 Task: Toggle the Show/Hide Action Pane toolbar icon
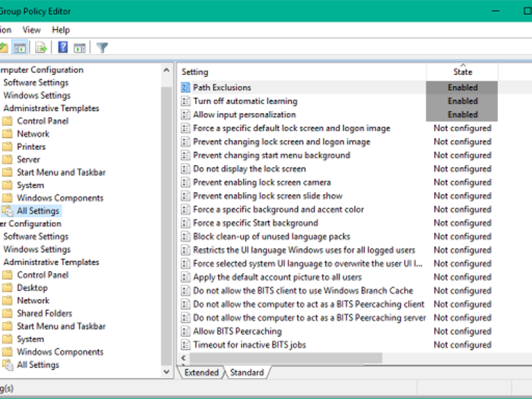click(80, 47)
